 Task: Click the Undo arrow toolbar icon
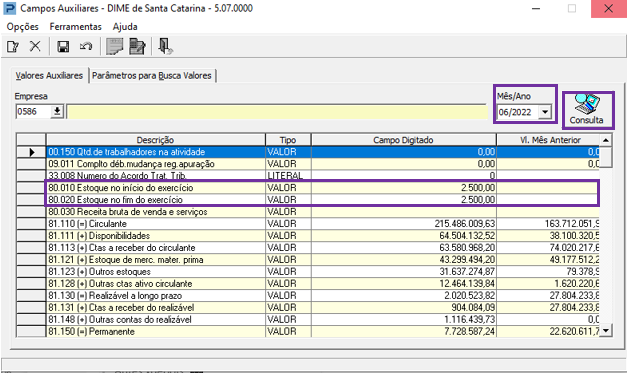(86, 47)
